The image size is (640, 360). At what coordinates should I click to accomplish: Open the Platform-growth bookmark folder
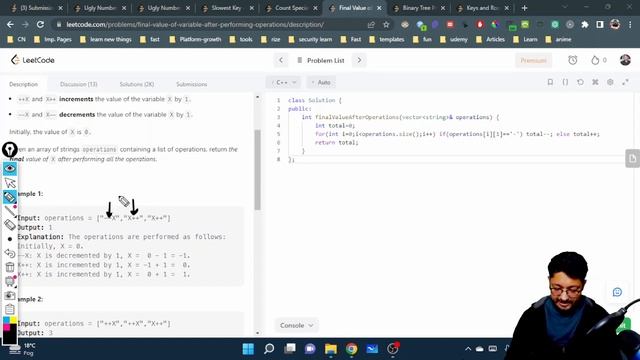[195, 39]
